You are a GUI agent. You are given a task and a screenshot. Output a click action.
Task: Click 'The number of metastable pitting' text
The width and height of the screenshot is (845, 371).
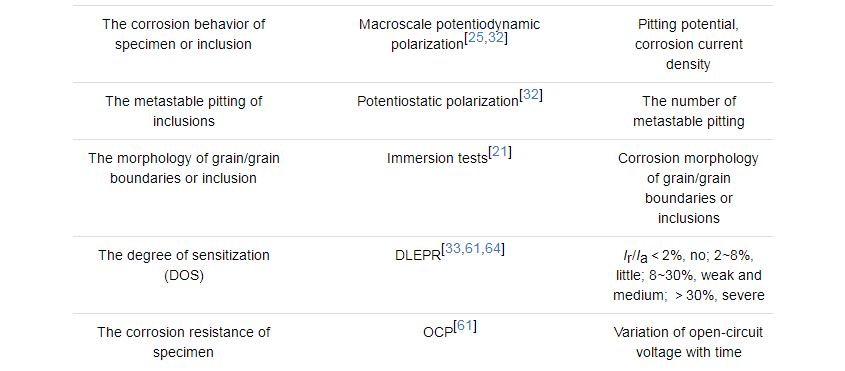pos(688,111)
